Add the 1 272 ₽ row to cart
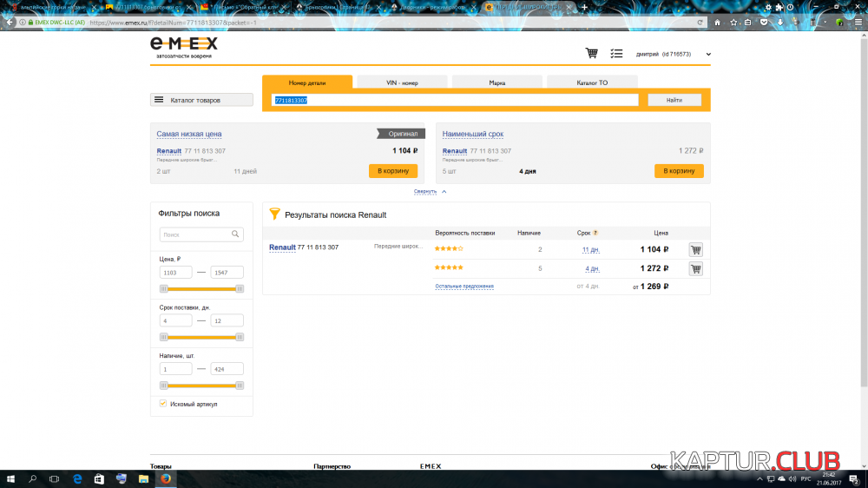868x488 pixels. [x=696, y=268]
